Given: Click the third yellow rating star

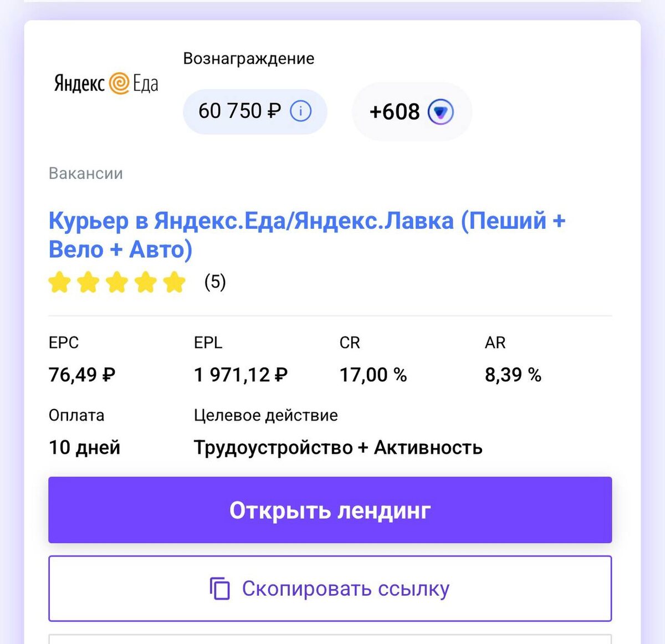Looking at the screenshot, I should [x=117, y=282].
